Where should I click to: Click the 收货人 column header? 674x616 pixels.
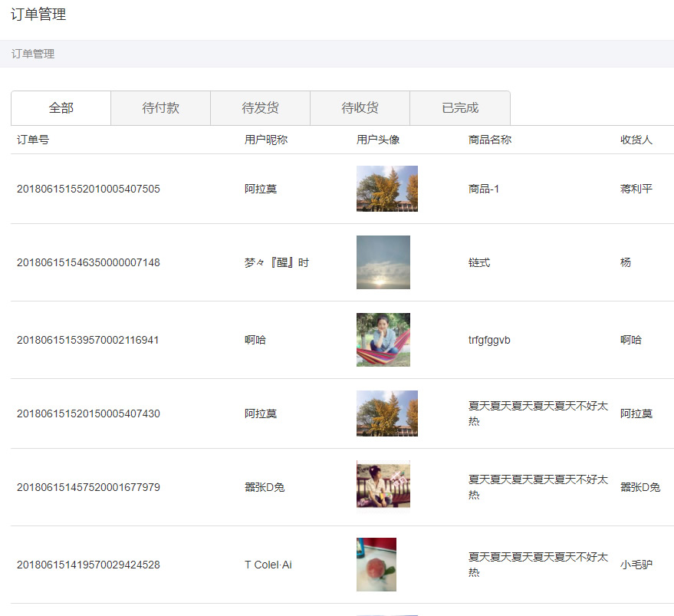point(636,140)
